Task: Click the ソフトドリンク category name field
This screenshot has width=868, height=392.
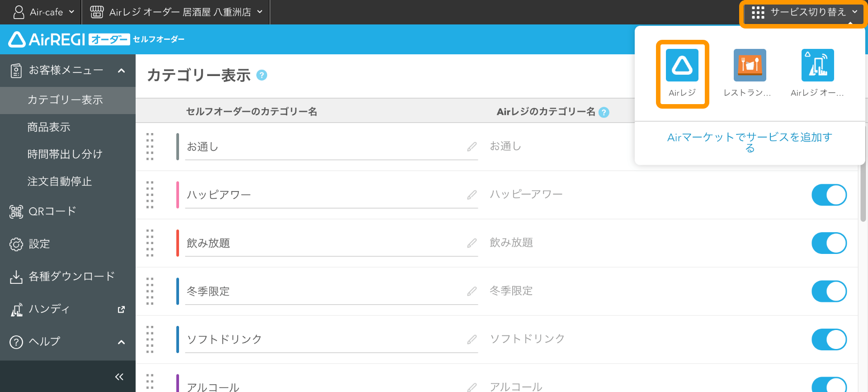Action: coord(331,339)
